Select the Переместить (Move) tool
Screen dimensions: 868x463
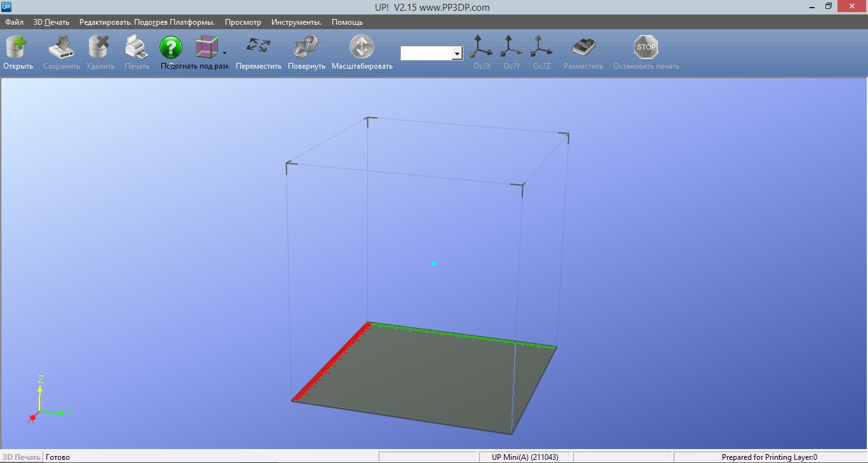click(259, 46)
